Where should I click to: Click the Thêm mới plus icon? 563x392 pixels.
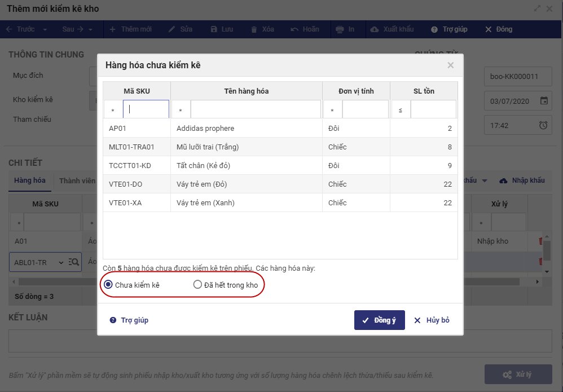tap(112, 29)
